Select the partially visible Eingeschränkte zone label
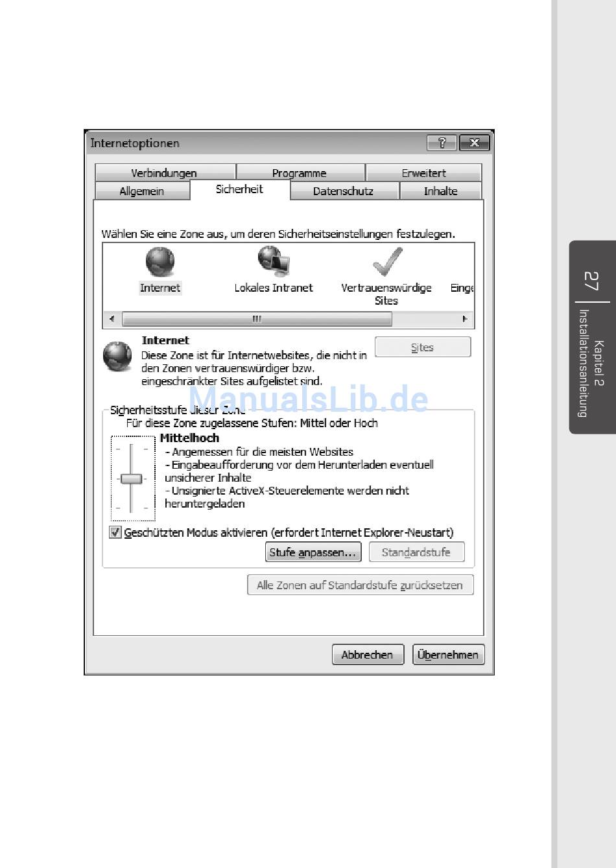The width and height of the screenshot is (616, 868). coord(462,288)
